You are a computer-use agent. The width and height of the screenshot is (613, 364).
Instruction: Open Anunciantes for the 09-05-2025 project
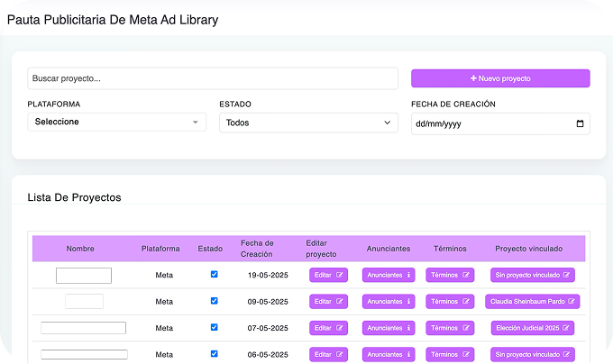click(389, 302)
